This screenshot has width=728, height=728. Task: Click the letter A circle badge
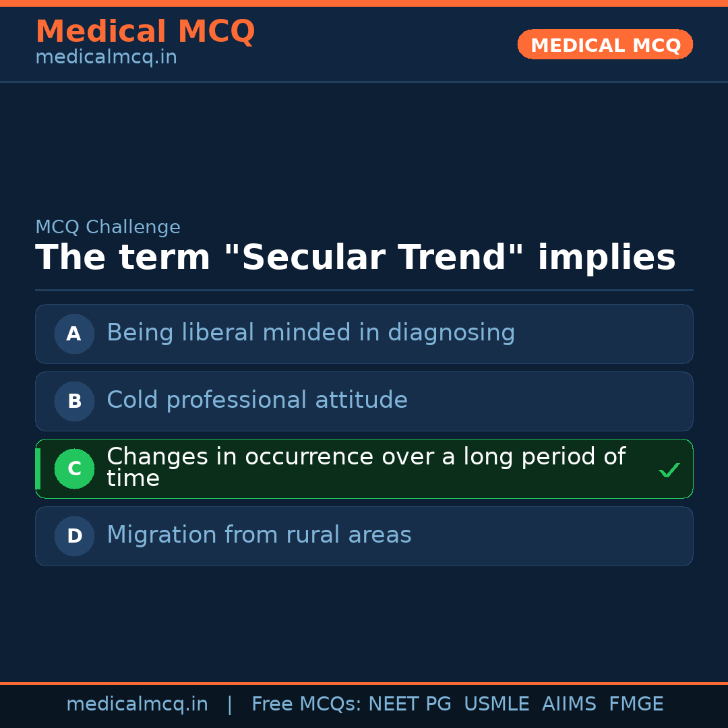tap(74, 334)
